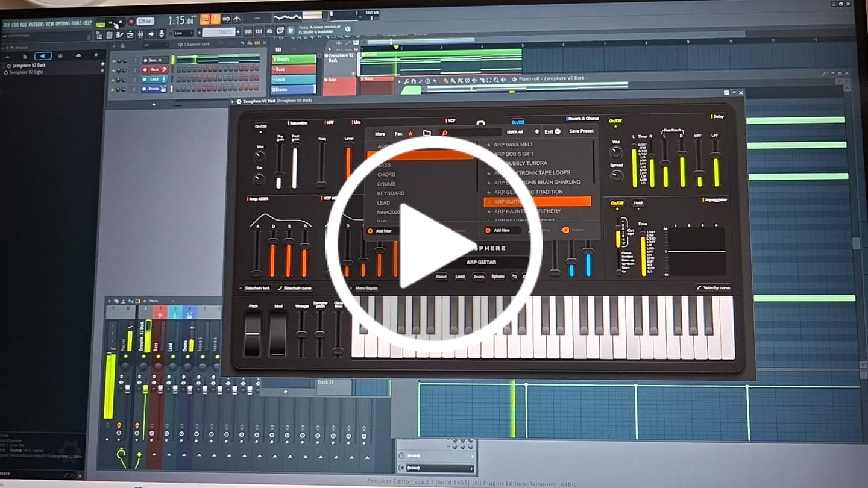Click the play overlay button on the video

point(433,245)
